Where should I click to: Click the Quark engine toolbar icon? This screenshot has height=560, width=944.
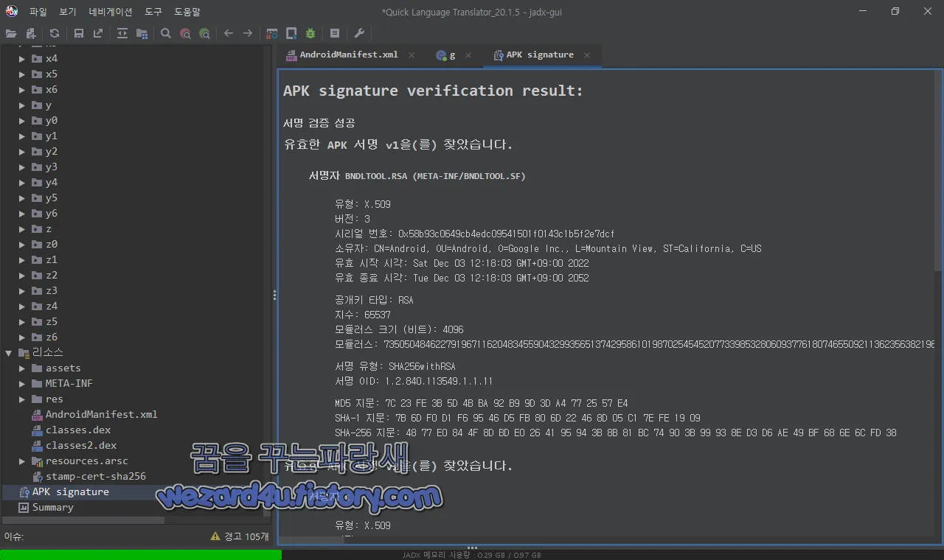tap(291, 33)
